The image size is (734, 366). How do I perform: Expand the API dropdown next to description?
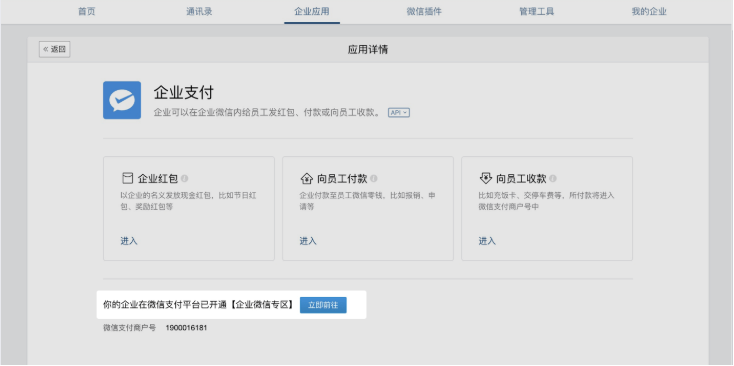[399, 113]
